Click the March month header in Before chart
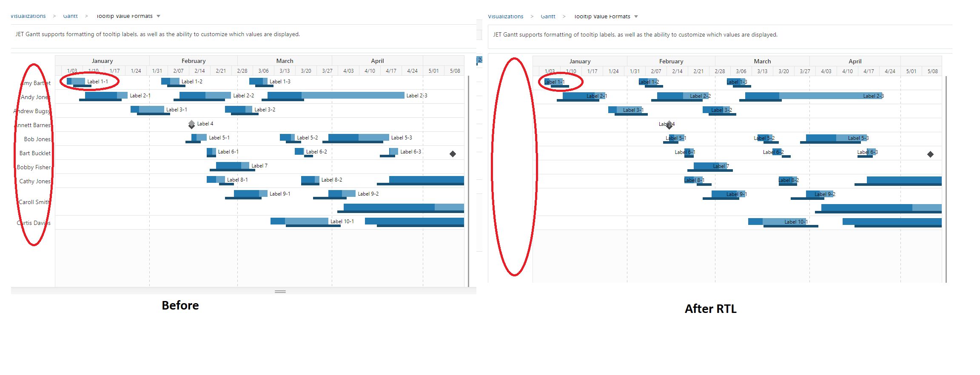 [x=285, y=61]
